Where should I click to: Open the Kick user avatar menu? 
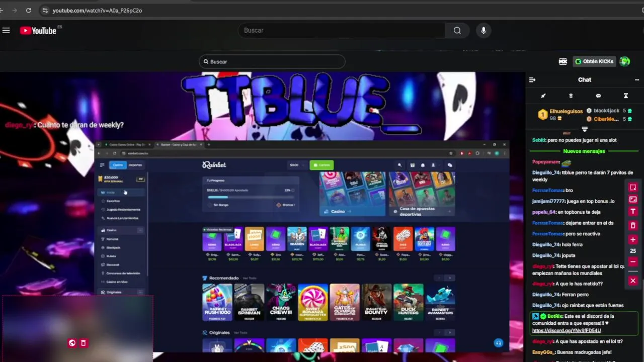(x=625, y=61)
